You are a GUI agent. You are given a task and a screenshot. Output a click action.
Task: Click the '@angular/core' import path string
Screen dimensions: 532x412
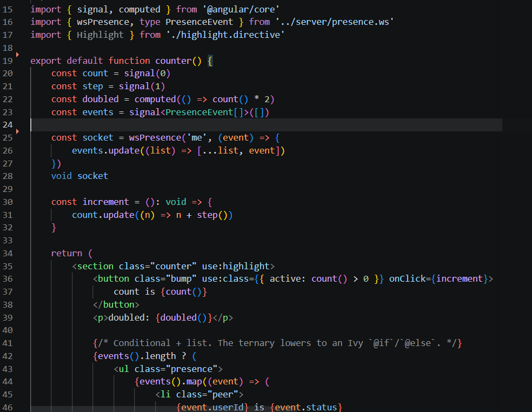click(x=241, y=10)
